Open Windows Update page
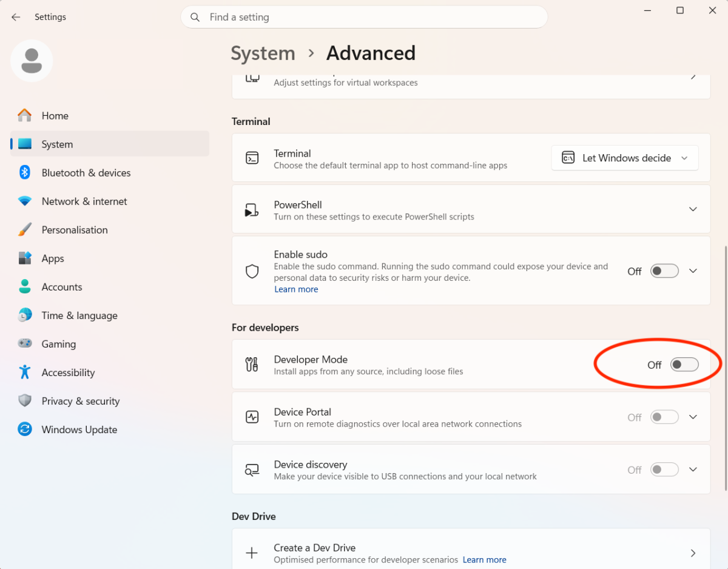Screen dimensions: 728x569 coord(110,429)
